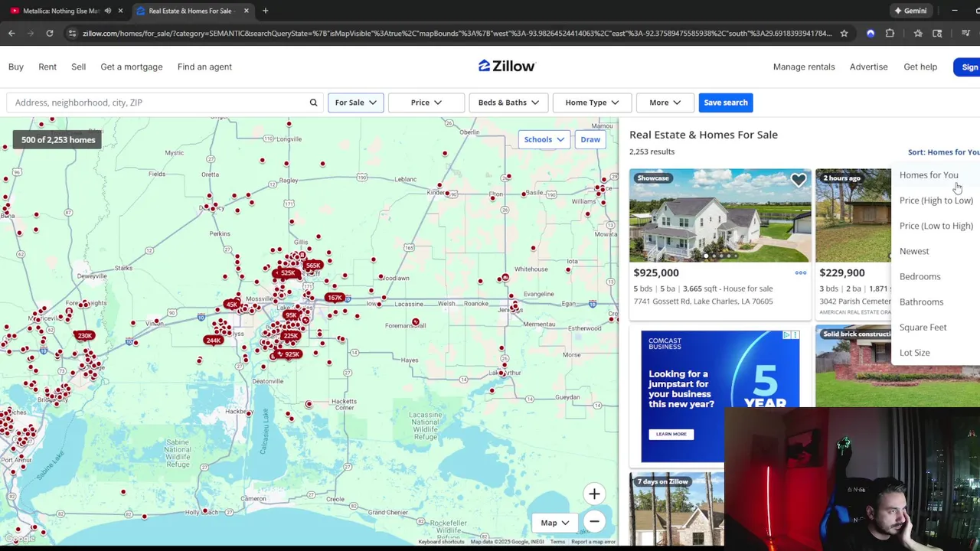Viewport: 980px width, 551px height.
Task: Save the $925,000 home with heart icon
Action: coord(798,180)
